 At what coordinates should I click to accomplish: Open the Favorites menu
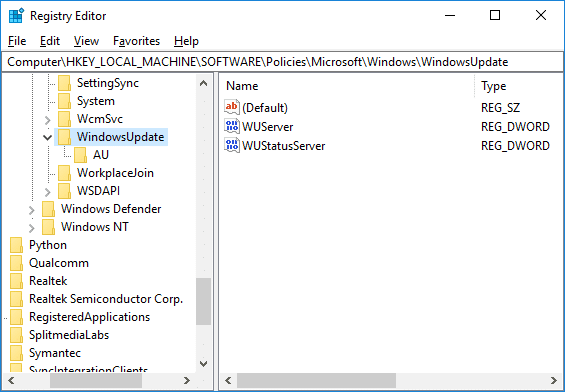coord(137,41)
